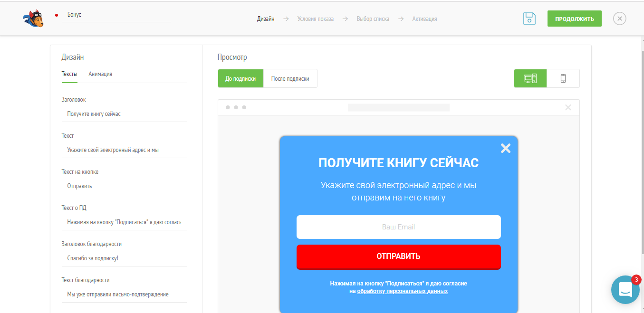Go to the Выбор списка step
The width and height of the screenshot is (644, 313).
pos(373,19)
